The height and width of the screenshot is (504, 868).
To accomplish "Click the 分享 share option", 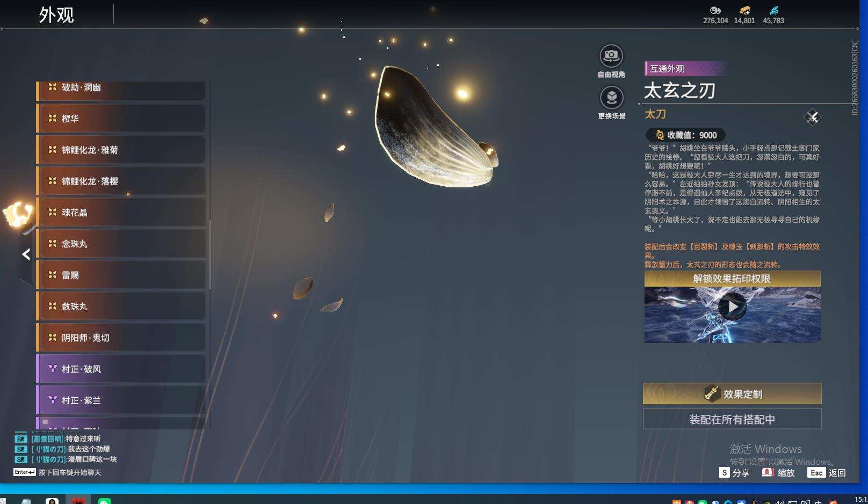I will coord(734,473).
